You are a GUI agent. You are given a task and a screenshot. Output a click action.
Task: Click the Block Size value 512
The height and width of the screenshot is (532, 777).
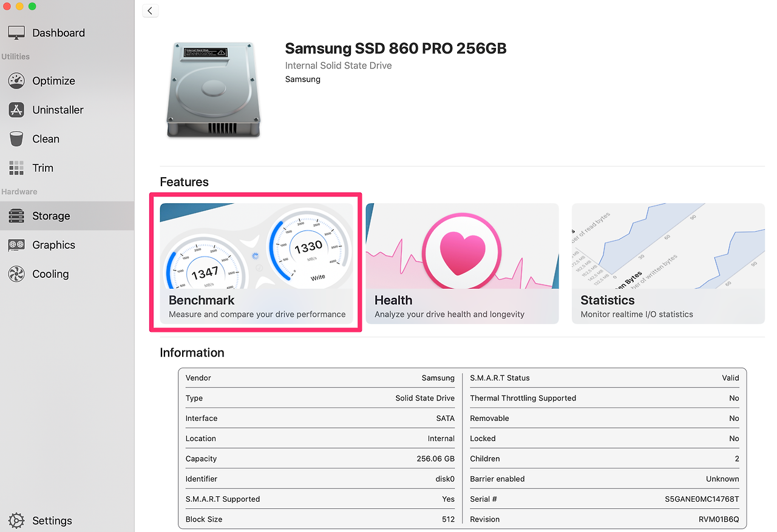(x=448, y=519)
